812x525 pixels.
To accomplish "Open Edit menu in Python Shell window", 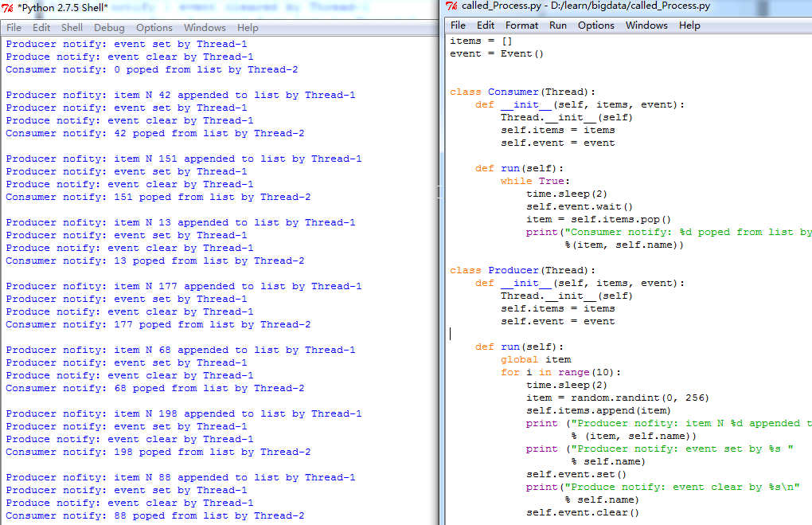I will 41,27.
